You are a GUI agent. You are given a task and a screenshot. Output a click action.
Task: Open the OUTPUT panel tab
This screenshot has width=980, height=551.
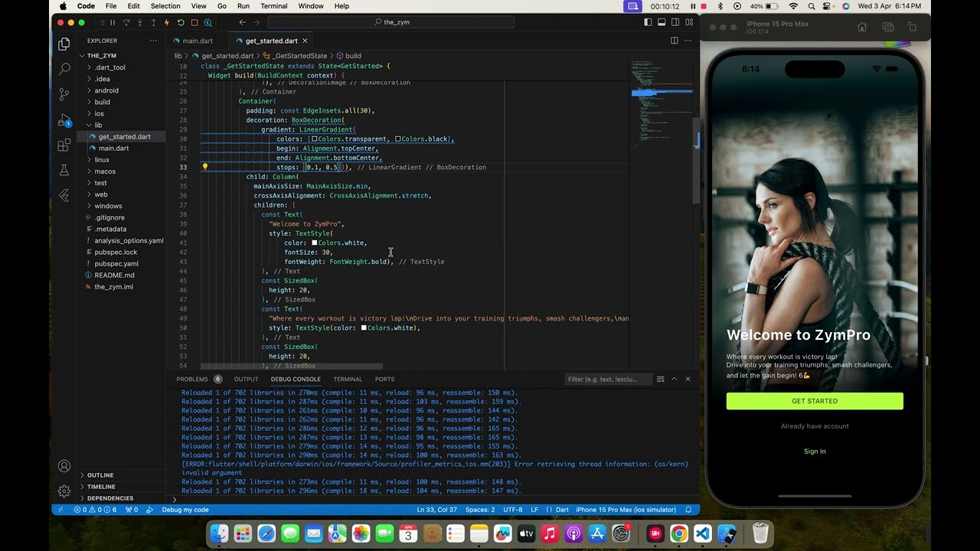[246, 379]
